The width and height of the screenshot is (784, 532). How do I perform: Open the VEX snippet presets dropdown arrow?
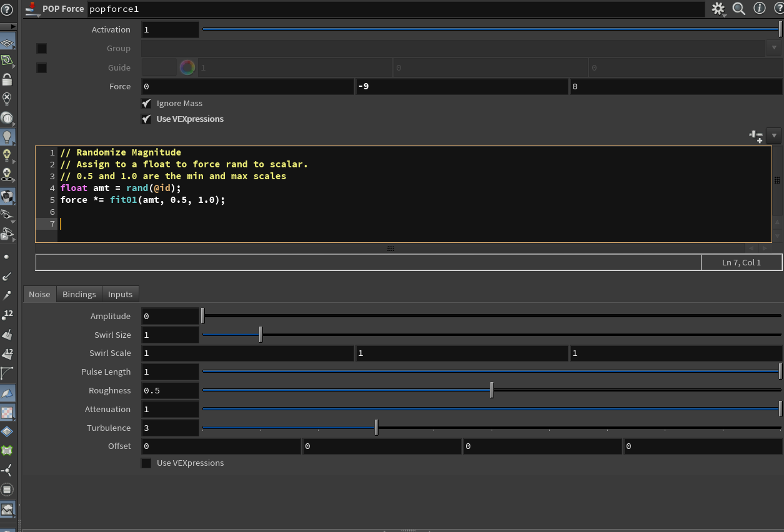pyautogui.click(x=774, y=135)
